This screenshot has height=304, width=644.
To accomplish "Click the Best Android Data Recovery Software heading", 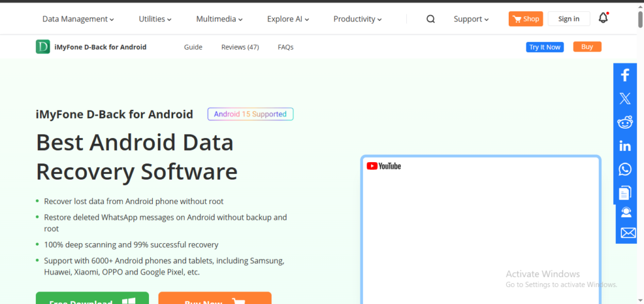I will [136, 157].
